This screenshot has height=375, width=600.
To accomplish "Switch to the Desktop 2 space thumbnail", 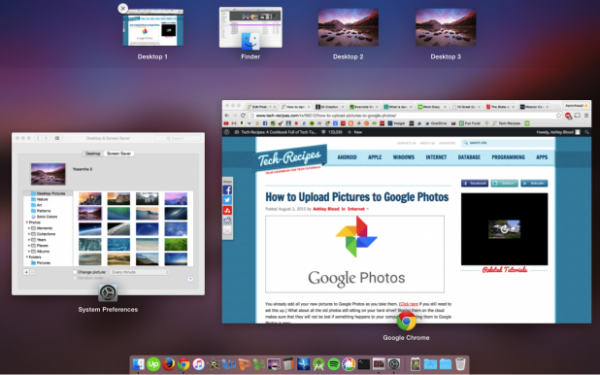I will (x=348, y=28).
